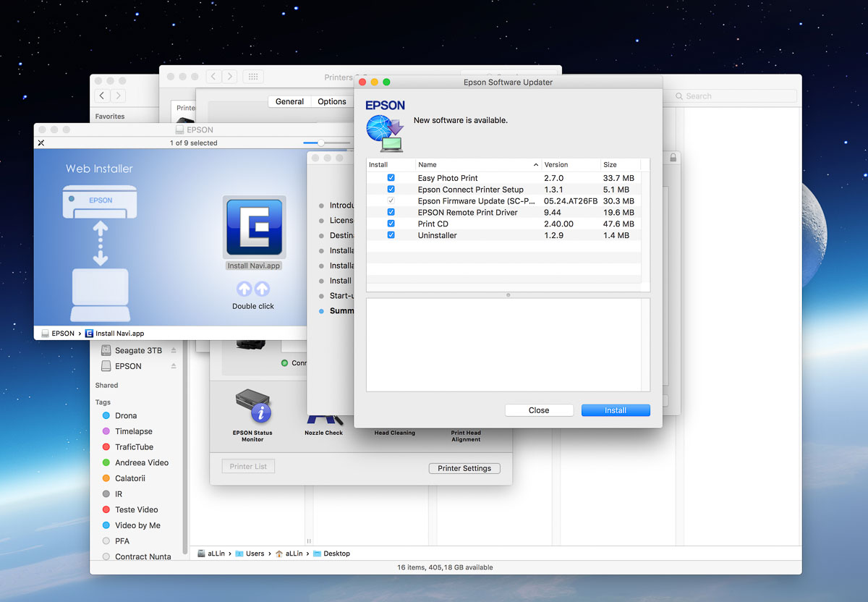
Task: Adjust the icon size slider
Action: [321, 143]
